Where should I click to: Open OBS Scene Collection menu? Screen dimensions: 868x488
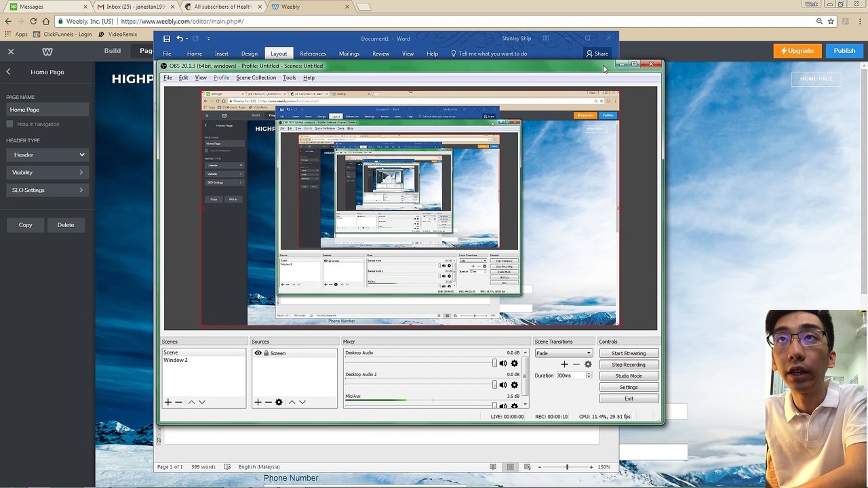coord(256,78)
